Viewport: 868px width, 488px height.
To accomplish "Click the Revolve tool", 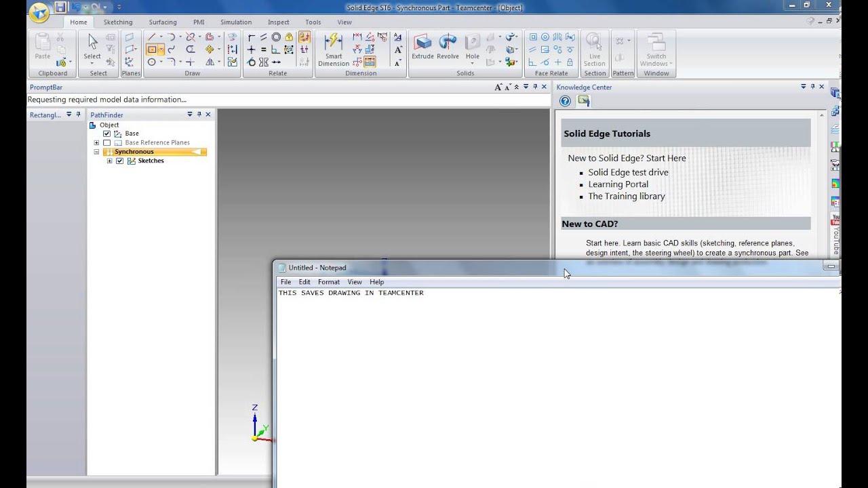I will pos(448,47).
